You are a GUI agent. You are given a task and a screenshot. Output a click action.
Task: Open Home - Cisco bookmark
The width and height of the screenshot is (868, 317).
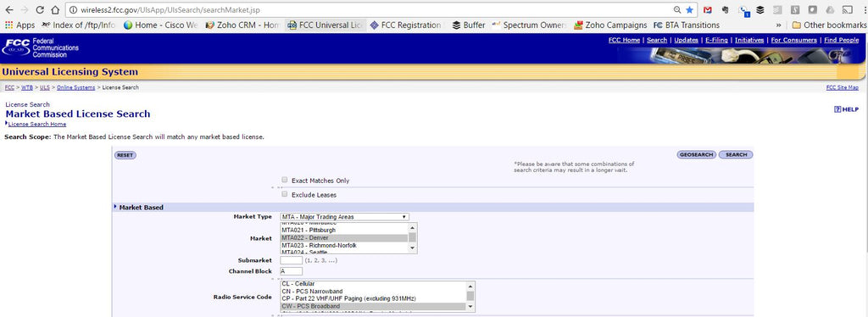tap(160, 25)
